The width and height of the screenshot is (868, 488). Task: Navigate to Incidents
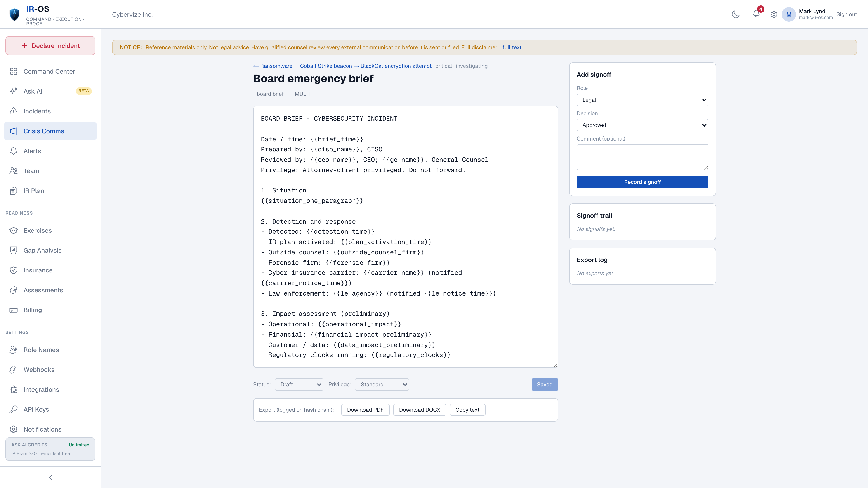click(x=50, y=111)
